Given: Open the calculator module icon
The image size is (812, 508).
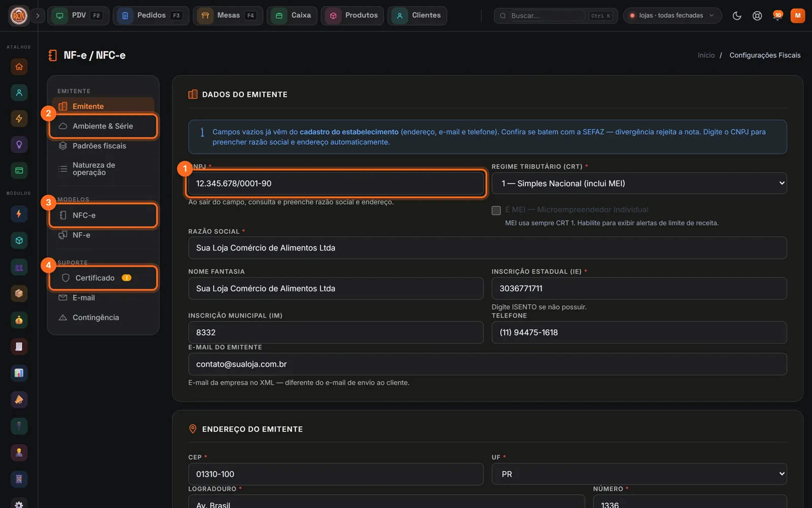Looking at the screenshot, I should tap(19, 479).
